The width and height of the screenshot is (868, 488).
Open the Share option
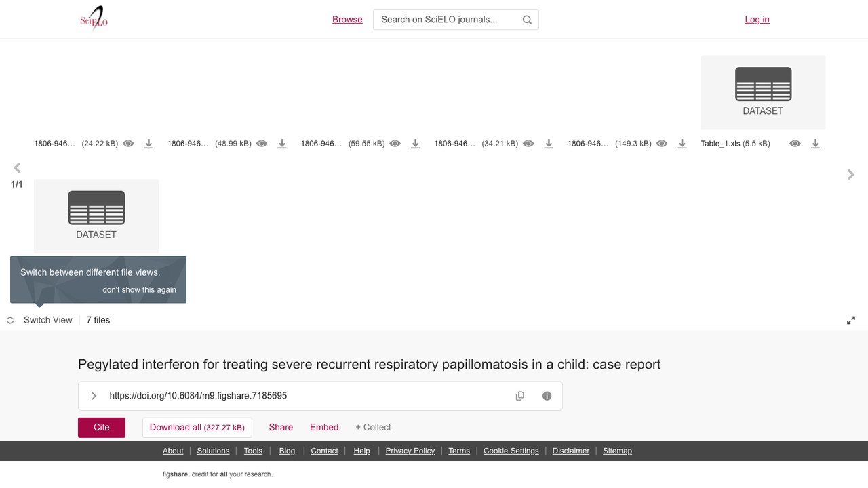(x=281, y=427)
